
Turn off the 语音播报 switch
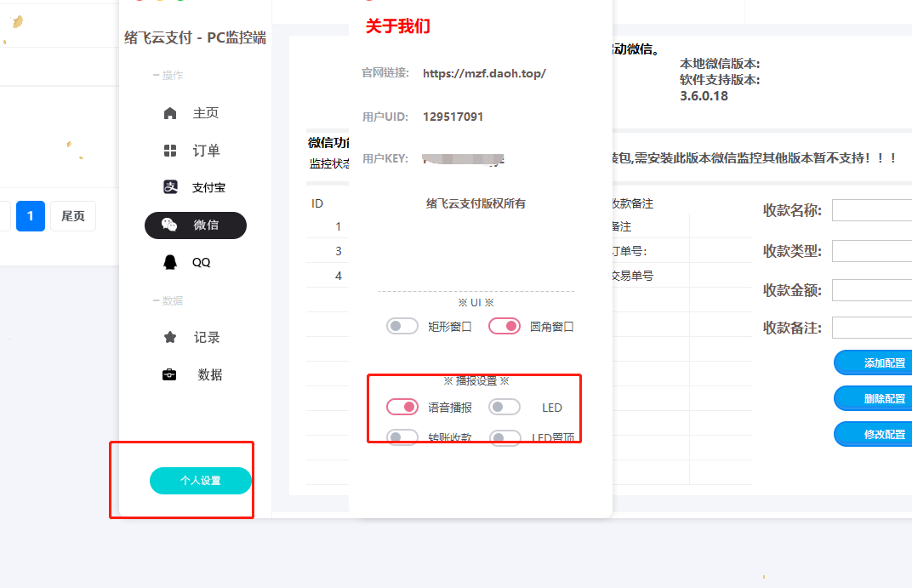[x=402, y=407]
